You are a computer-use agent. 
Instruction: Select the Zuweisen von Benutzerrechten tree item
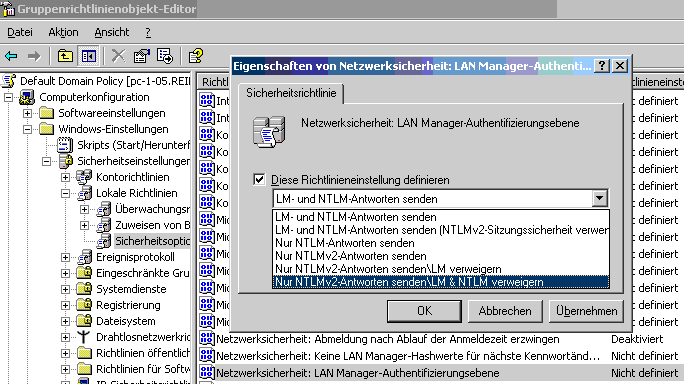(x=153, y=225)
